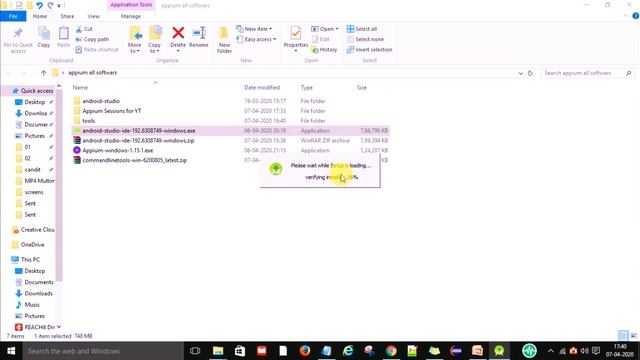This screenshot has width=640, height=360.
Task: Click the Properties icon
Action: (296, 33)
